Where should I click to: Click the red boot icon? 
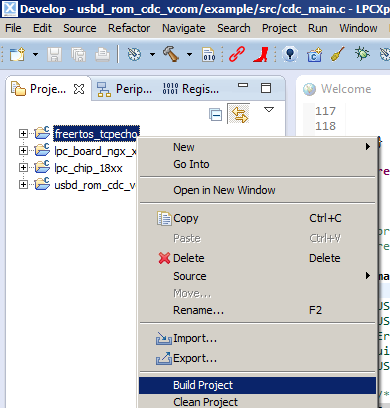click(x=261, y=54)
